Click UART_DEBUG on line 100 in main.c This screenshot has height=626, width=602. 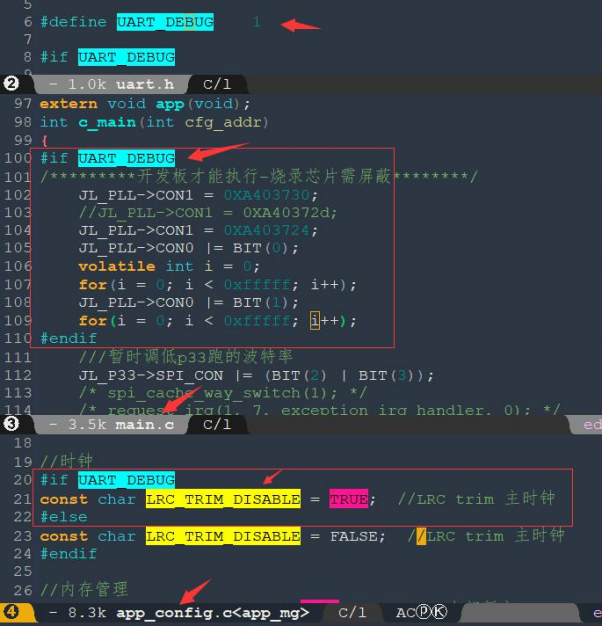[x=127, y=158]
